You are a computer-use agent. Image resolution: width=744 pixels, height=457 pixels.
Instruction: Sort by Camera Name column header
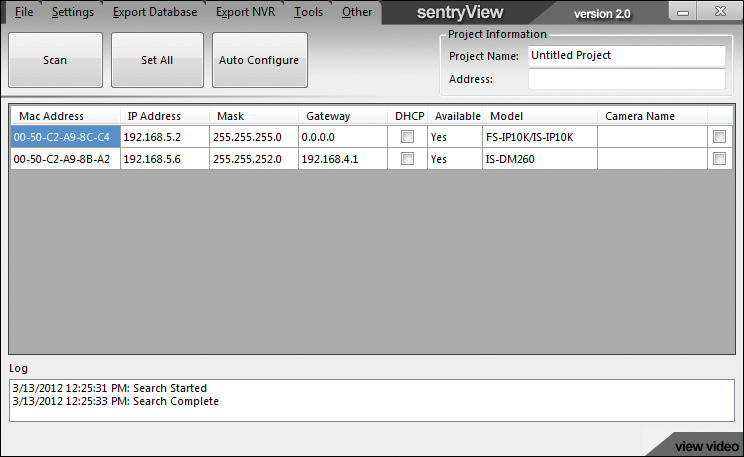click(652, 116)
